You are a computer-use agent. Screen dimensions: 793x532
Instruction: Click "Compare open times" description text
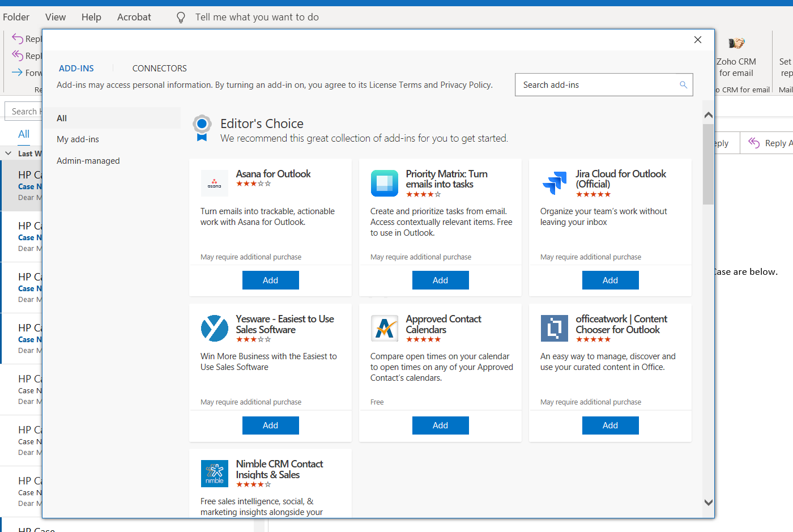(x=442, y=367)
